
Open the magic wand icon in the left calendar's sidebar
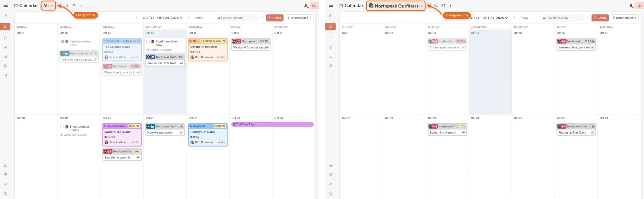[x=5, y=47]
